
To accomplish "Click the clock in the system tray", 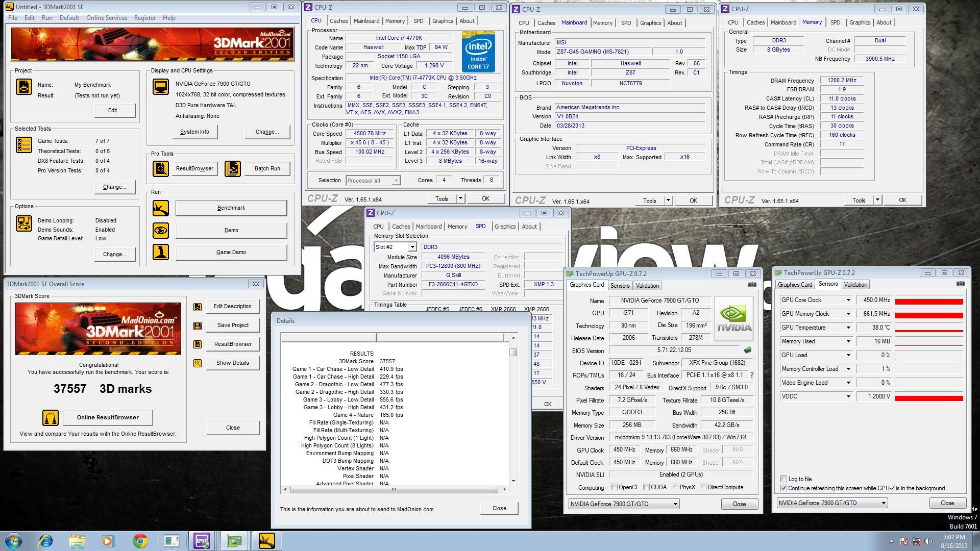I will [x=953, y=541].
